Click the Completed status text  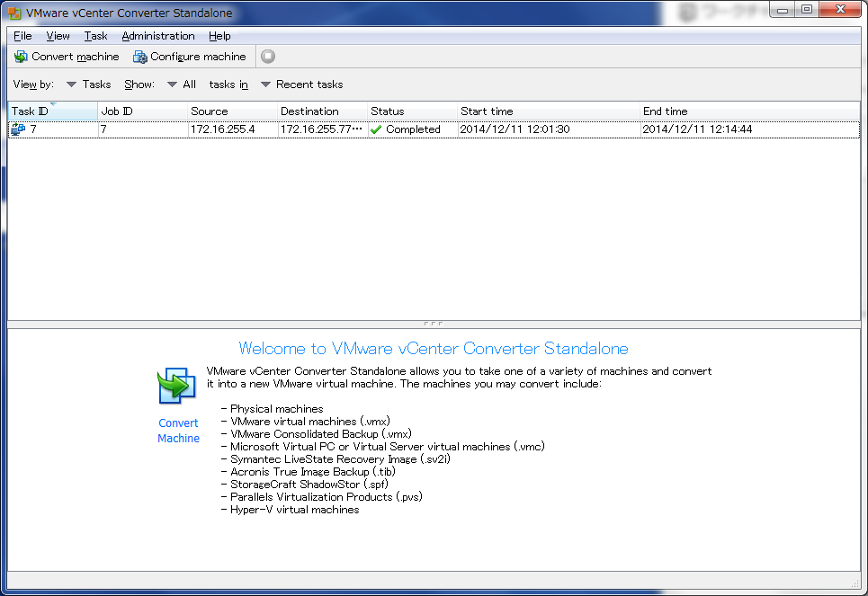coord(413,129)
